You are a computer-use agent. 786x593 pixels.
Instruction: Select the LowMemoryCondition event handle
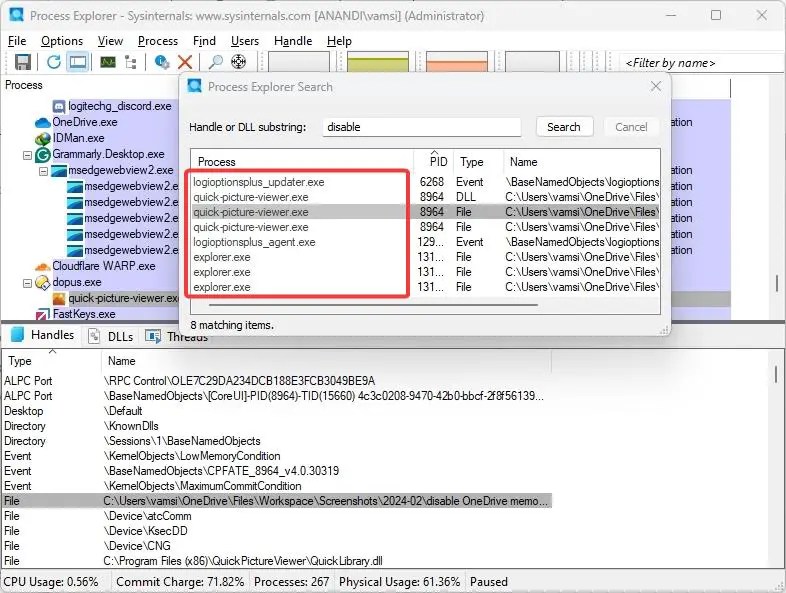(x=277, y=456)
